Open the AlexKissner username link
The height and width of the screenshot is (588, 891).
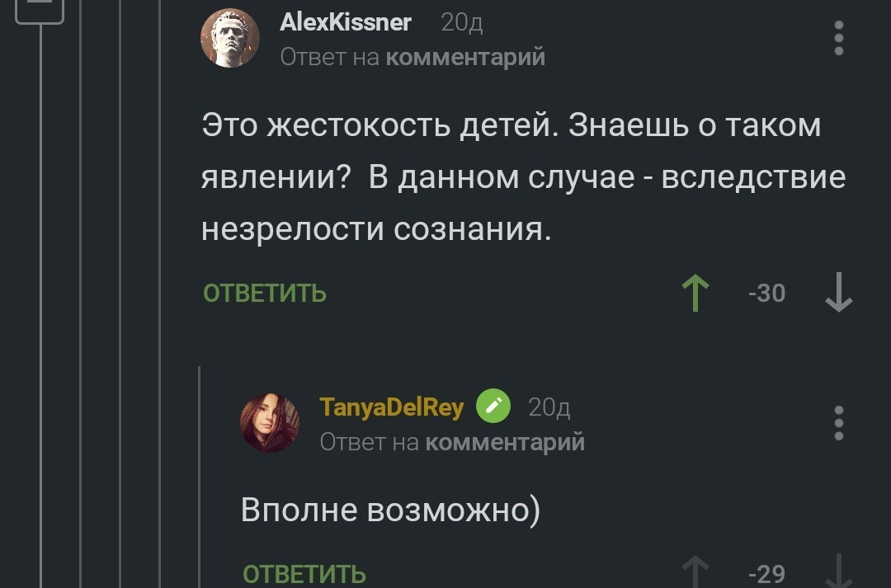point(346,23)
